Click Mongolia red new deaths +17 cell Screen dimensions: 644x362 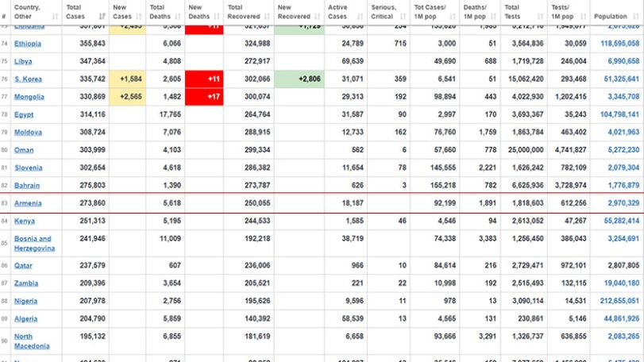click(204, 97)
